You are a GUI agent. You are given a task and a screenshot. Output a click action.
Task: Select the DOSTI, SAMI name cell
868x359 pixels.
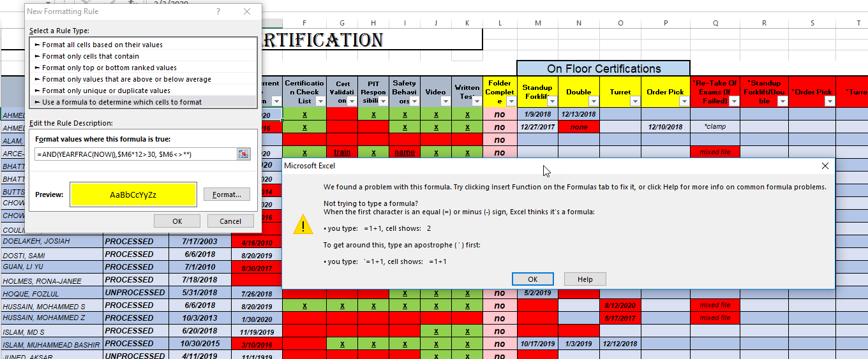click(x=52, y=254)
